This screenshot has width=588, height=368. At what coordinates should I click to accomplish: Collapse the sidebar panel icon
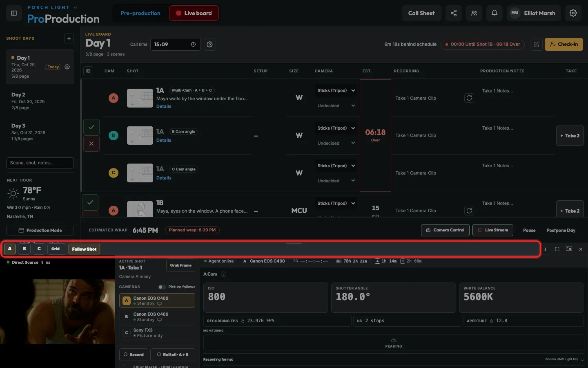click(x=13, y=13)
